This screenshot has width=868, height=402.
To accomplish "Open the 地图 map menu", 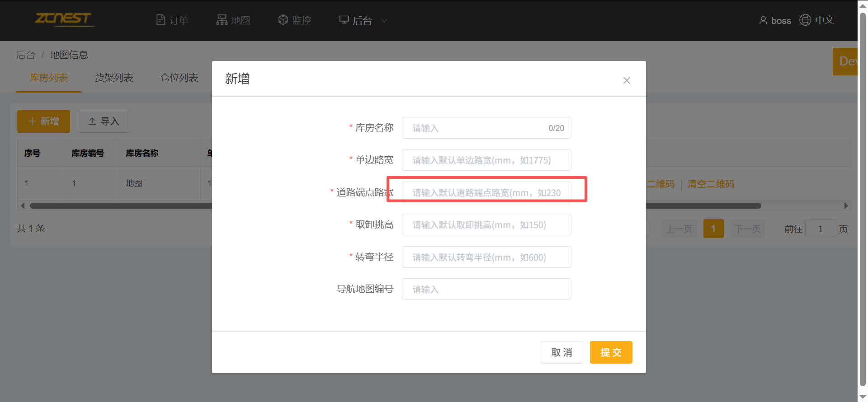I will point(233,20).
